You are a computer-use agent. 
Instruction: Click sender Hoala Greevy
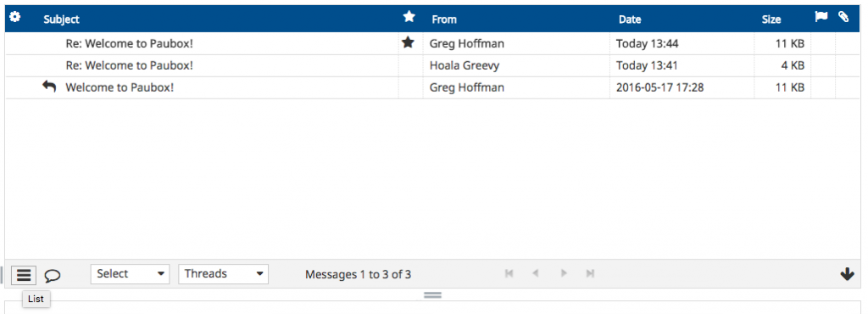(x=465, y=65)
